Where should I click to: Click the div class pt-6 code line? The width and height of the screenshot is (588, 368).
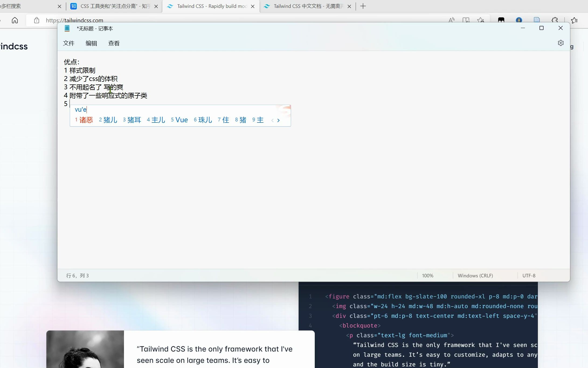(435, 316)
